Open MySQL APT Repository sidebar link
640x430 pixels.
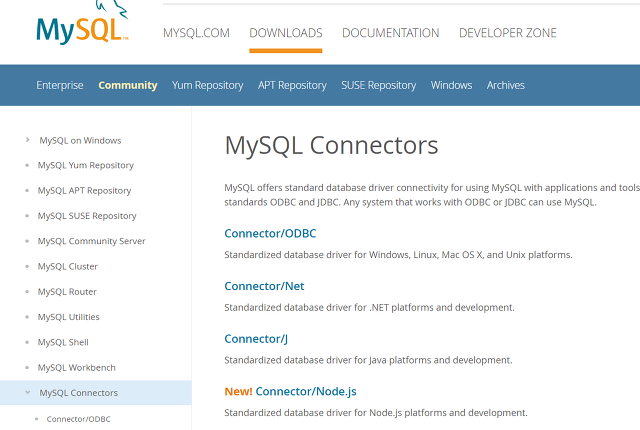[x=84, y=191]
